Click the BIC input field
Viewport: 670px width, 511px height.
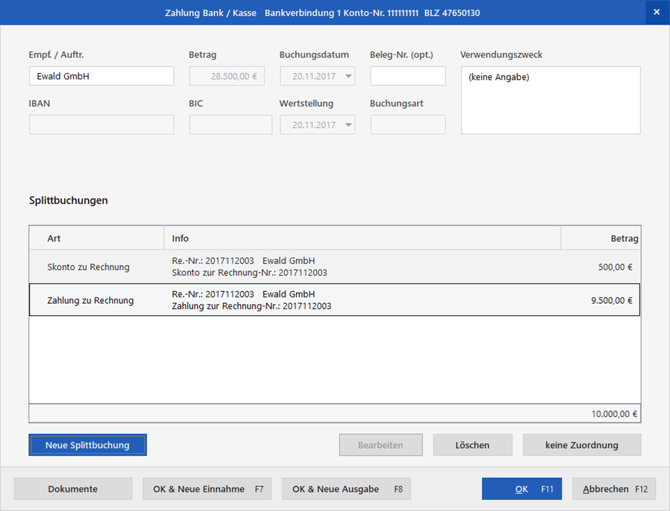click(230, 125)
